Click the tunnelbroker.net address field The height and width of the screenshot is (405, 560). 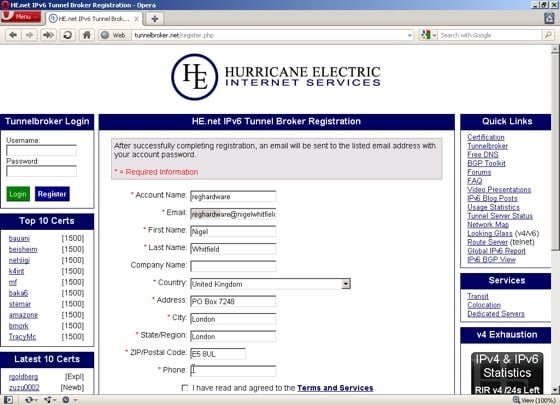point(270,35)
